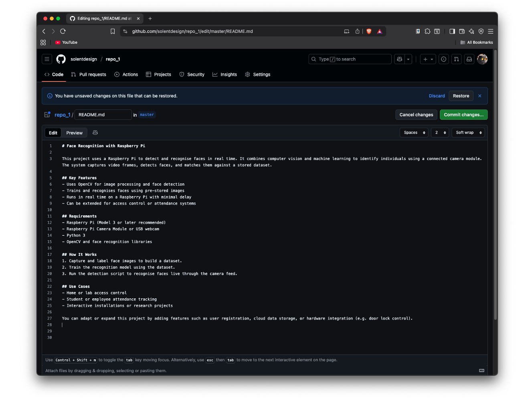Open the pull requests icon in the header

click(x=456, y=59)
